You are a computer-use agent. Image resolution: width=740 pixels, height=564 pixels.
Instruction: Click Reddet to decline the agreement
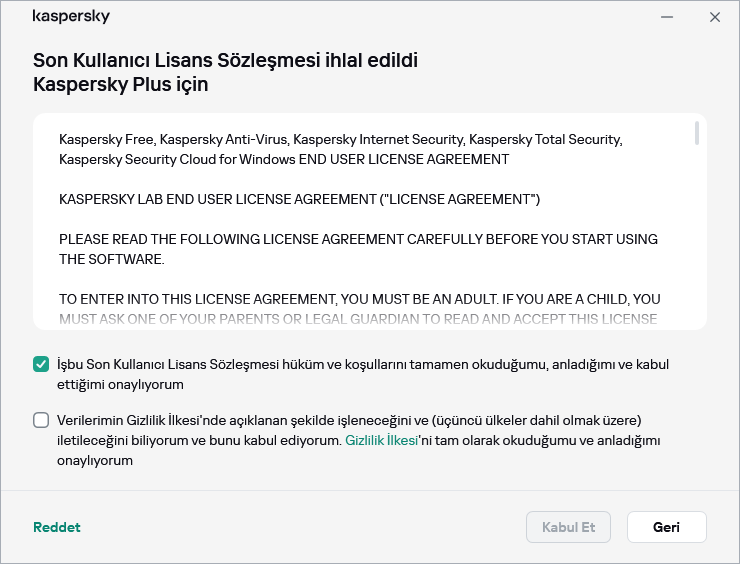[x=57, y=527]
